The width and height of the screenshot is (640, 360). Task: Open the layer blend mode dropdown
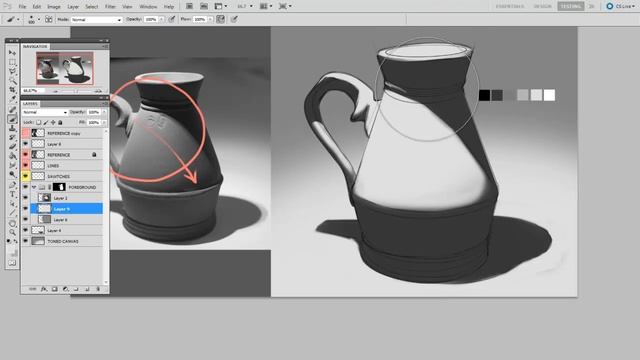click(x=45, y=112)
